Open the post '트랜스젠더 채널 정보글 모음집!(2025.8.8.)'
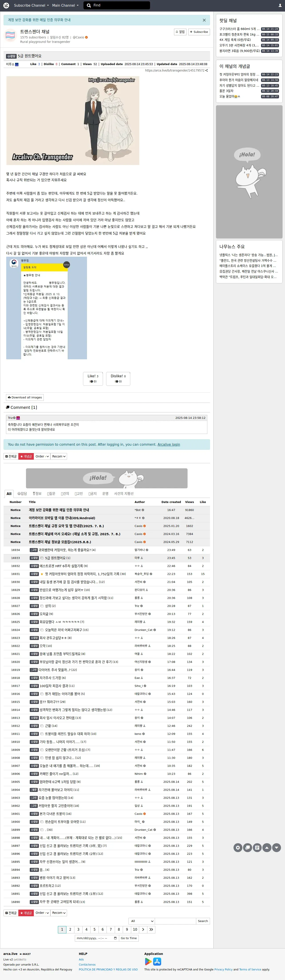The width and height of the screenshot is (285, 980). pyautogui.click(x=60, y=542)
